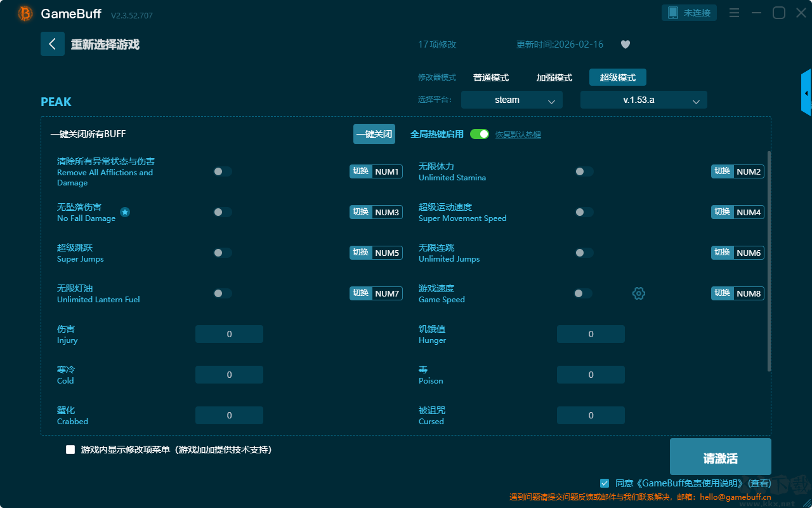Click the NUM8 hotkey switch button
Viewport: 812px width, 508px height.
pyautogui.click(x=738, y=293)
